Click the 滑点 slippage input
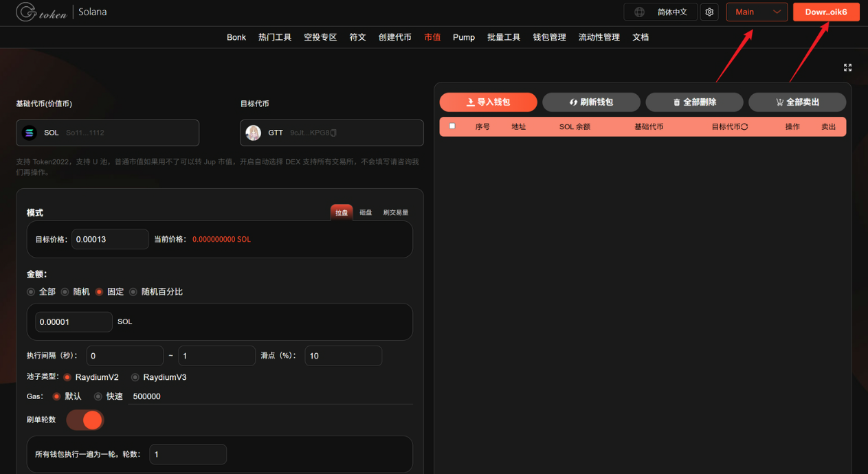Image resolution: width=868 pixels, height=474 pixels. pyautogui.click(x=343, y=356)
